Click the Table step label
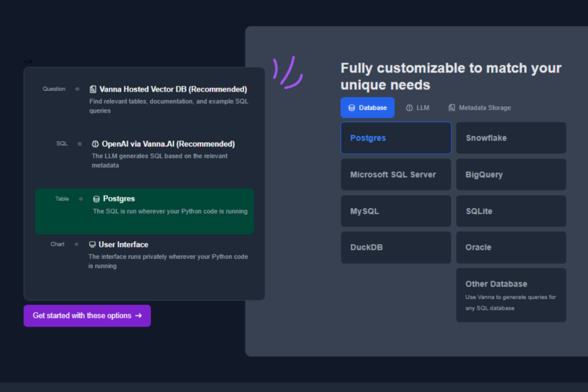 pos(62,199)
